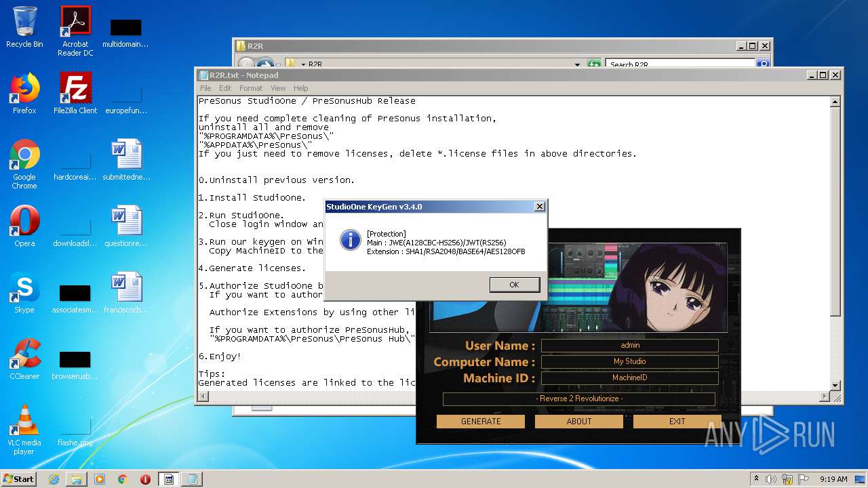Click the User Name field showing admin
This screenshot has height=488, width=868.
click(630, 346)
